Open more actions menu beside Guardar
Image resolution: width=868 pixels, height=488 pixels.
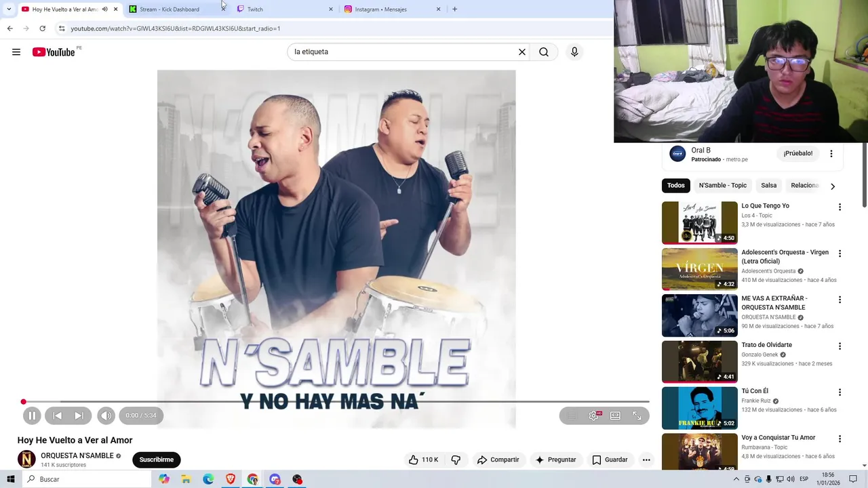pos(646,460)
